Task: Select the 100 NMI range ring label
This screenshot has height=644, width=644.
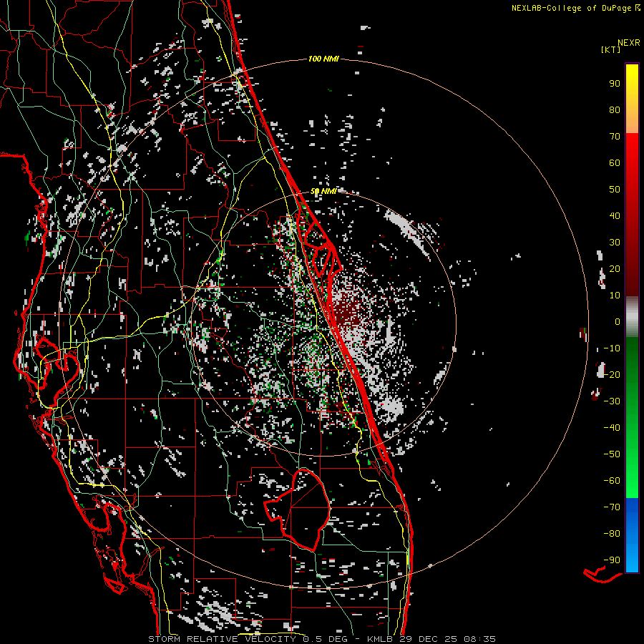Action: (x=322, y=59)
